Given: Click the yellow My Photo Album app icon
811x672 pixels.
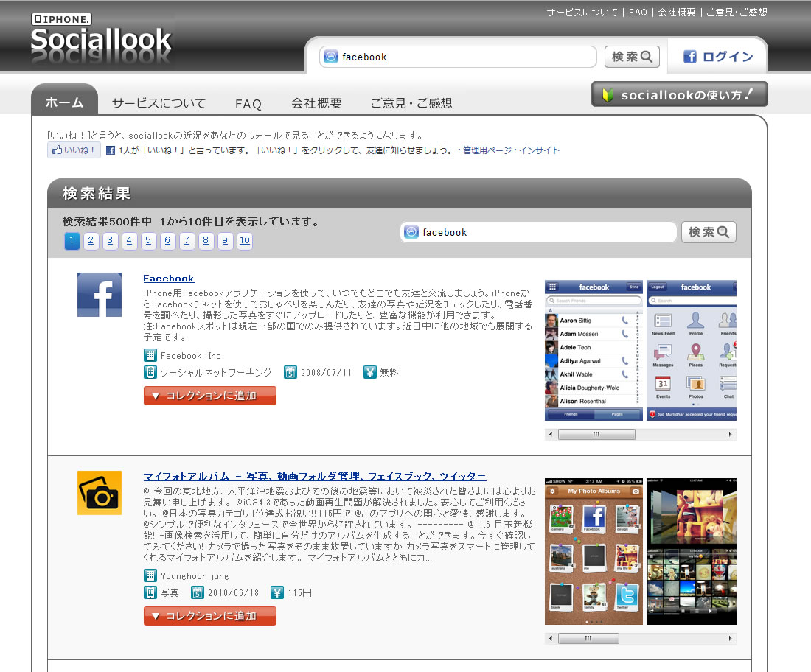Looking at the screenshot, I should pyautogui.click(x=100, y=492).
